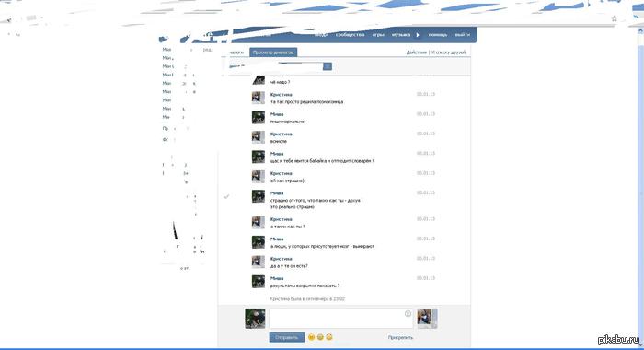Open Кристина's avatar on 'та так просто решила' message

coord(259,98)
